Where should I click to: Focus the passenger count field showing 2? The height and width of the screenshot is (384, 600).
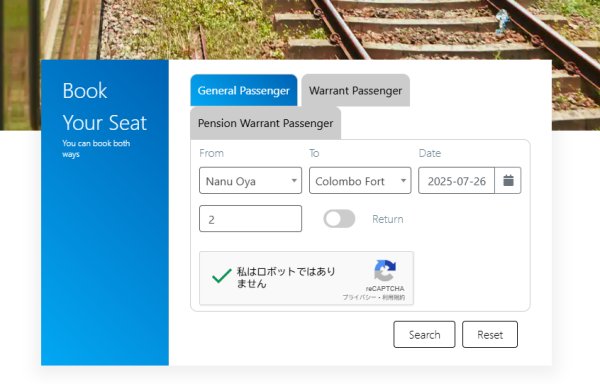point(250,219)
